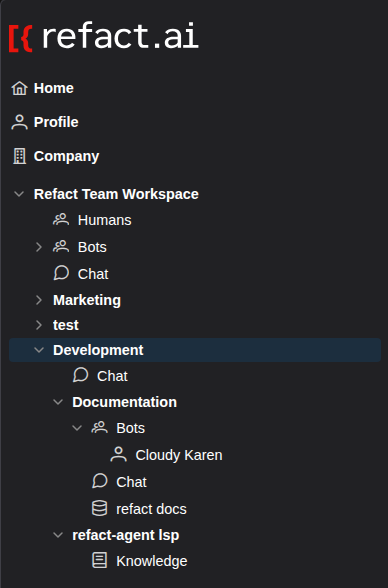Select the Marketing group
The image size is (388, 588).
coord(87,300)
